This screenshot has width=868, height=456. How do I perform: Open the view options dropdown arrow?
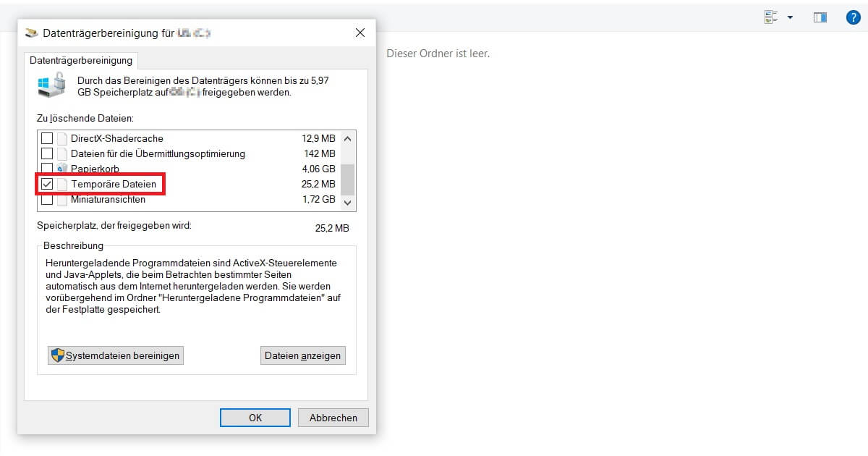[790, 17]
